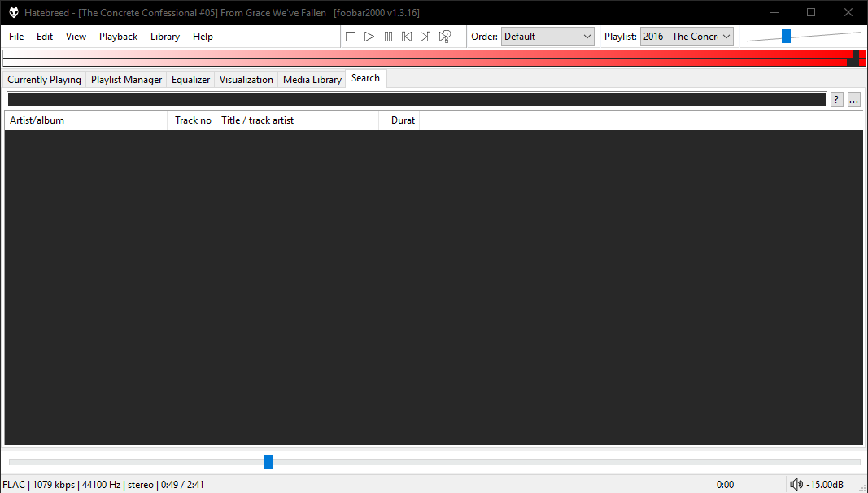This screenshot has width=868, height=493.
Task: Open the Playback menu
Action: pyautogui.click(x=119, y=37)
